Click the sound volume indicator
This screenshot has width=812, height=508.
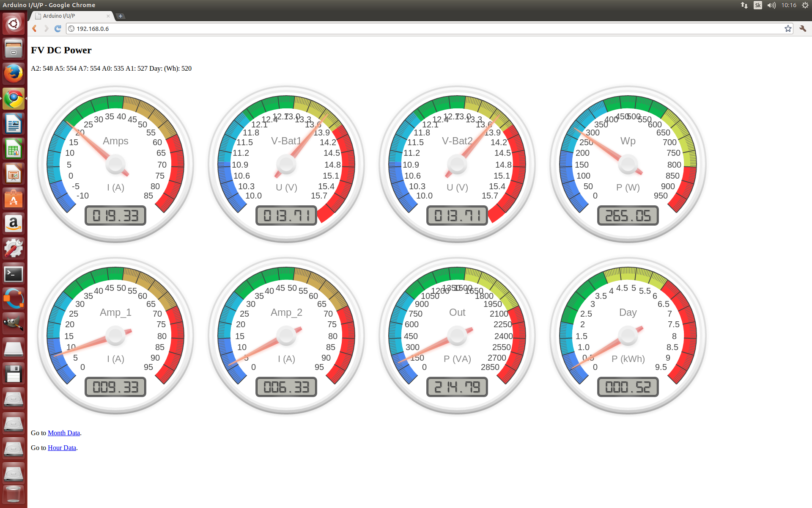(x=771, y=5)
